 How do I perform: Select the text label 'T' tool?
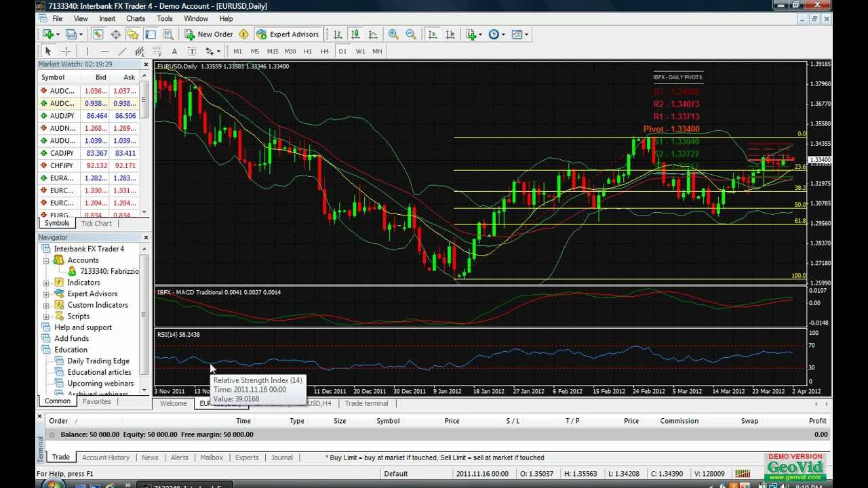tap(192, 51)
